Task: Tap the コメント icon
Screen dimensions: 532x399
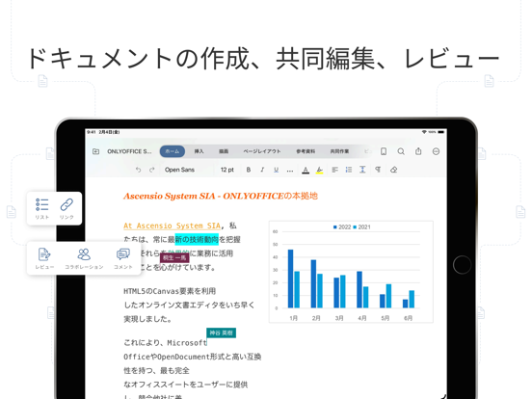Action: click(122, 258)
